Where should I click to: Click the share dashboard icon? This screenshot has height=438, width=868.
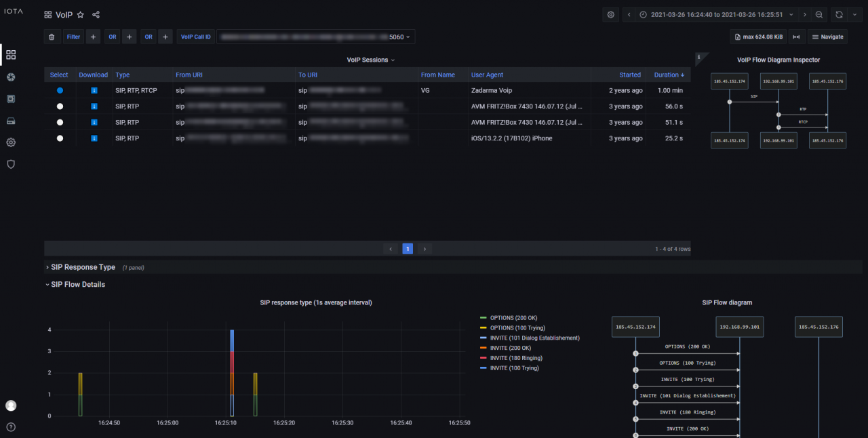pos(96,15)
